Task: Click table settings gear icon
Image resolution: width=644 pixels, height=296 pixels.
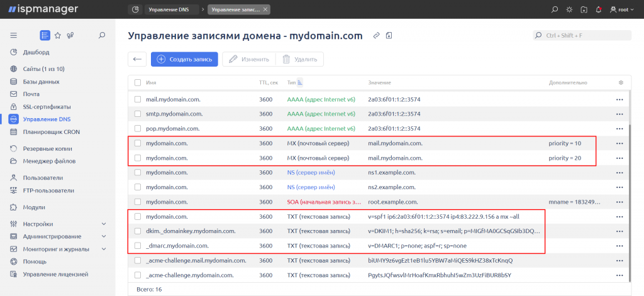Action: (621, 82)
